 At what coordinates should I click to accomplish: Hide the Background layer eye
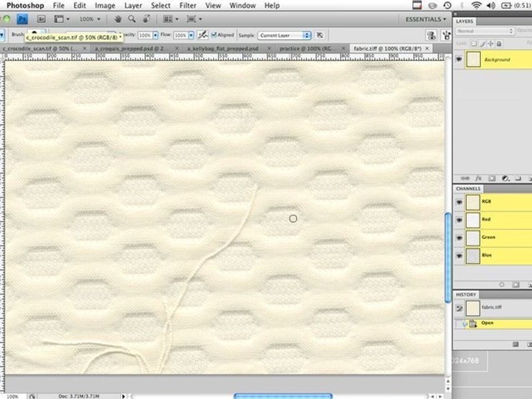pyautogui.click(x=459, y=59)
